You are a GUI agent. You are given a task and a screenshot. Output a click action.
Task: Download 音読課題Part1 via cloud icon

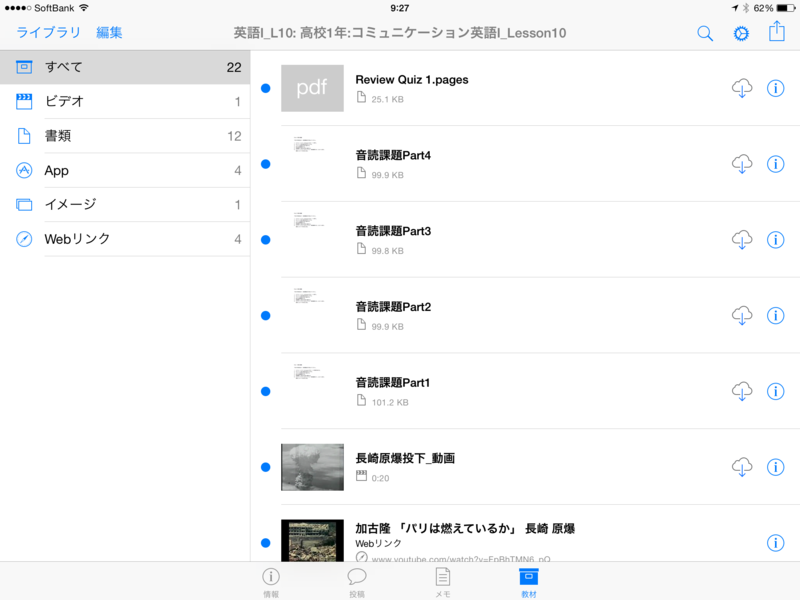coord(742,391)
